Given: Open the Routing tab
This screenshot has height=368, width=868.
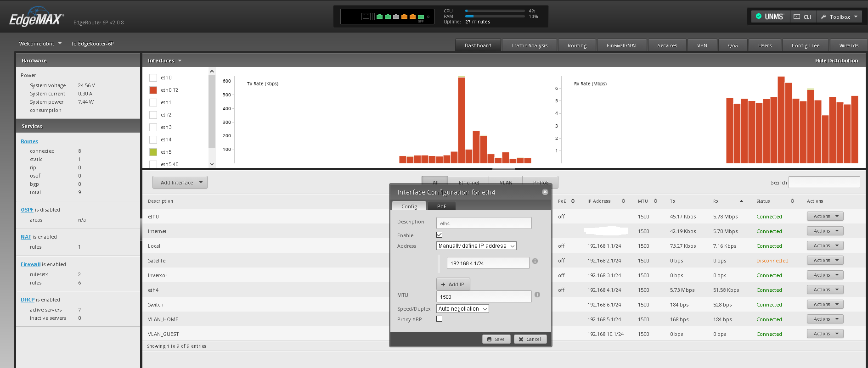Looking at the screenshot, I should point(577,45).
